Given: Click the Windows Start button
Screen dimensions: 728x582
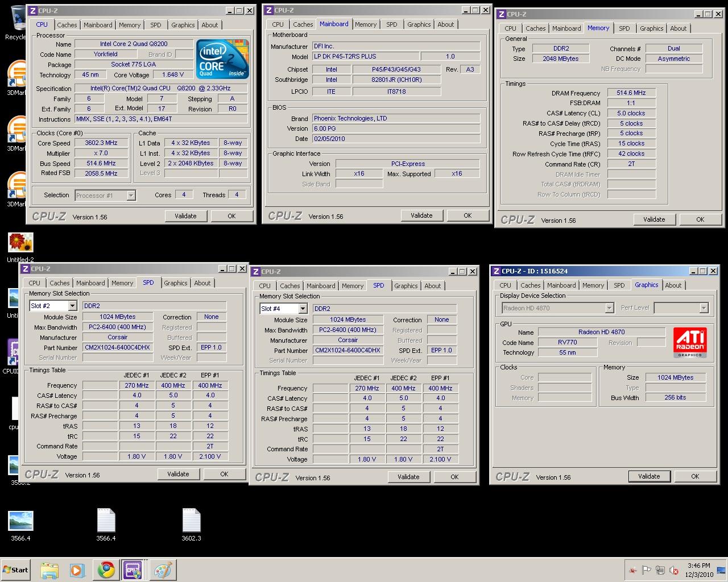Looking at the screenshot, I should pos(16,570).
